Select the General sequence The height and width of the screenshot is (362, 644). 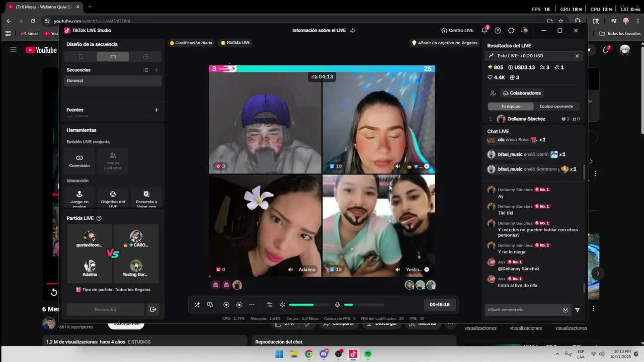click(113, 81)
